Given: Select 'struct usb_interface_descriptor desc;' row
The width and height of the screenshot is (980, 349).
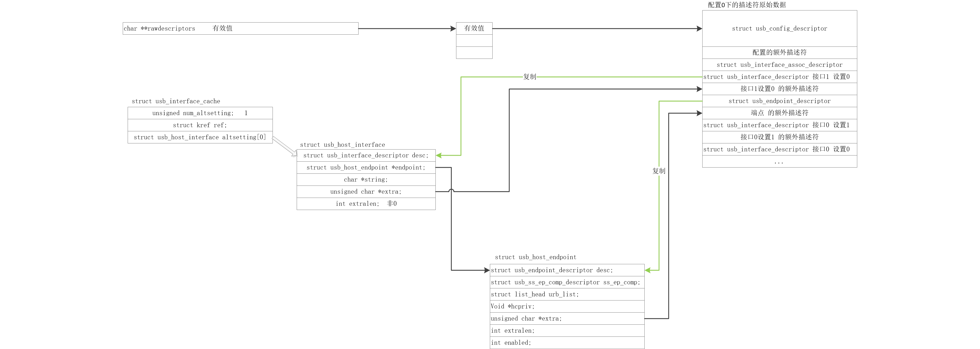Looking at the screenshot, I should click(366, 155).
